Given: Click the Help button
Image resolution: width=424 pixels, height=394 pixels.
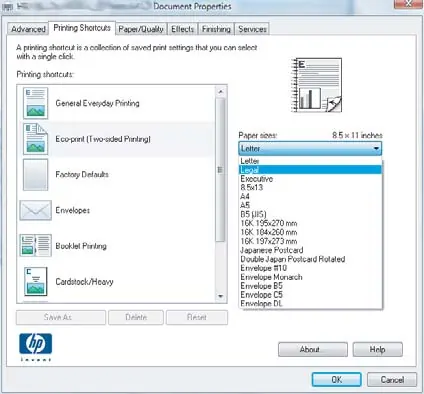Looking at the screenshot, I should [x=378, y=349].
